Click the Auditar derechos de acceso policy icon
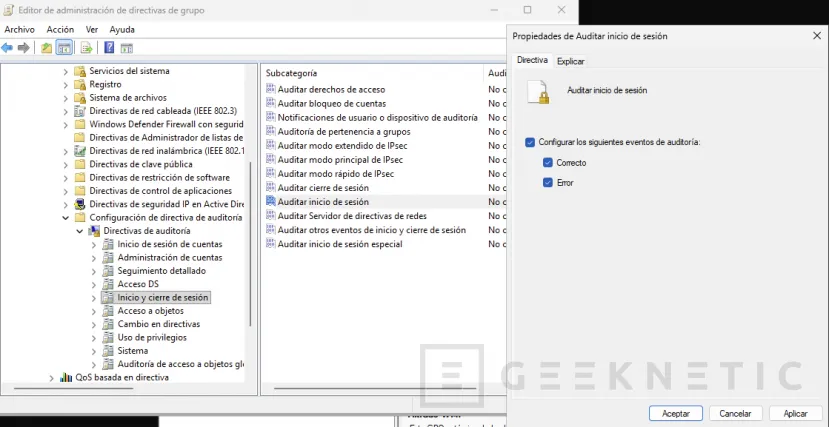The width and height of the screenshot is (829, 427). click(x=271, y=89)
